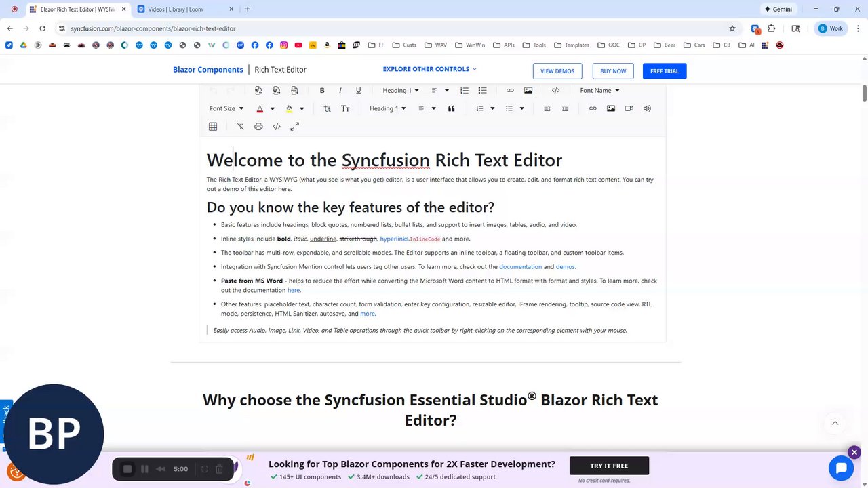Expand the background color dropdown arrow
This screenshot has width=868, height=488.
(302, 108)
